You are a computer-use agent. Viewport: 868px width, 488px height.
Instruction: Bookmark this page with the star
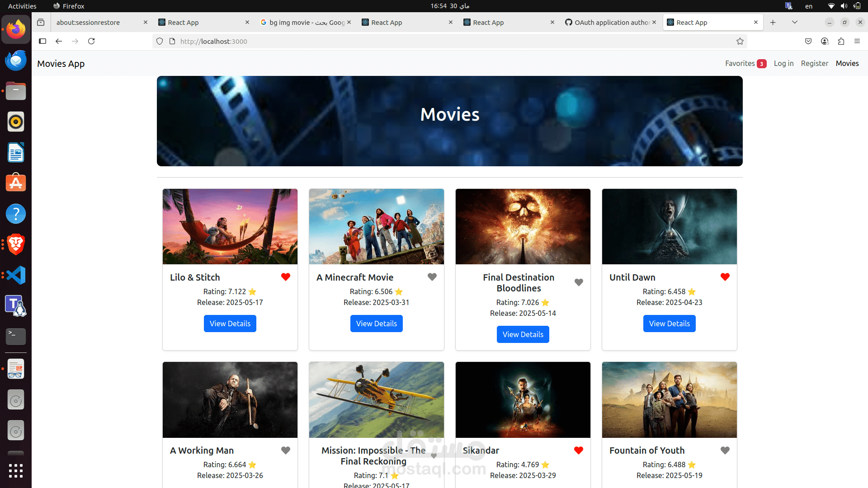click(740, 41)
